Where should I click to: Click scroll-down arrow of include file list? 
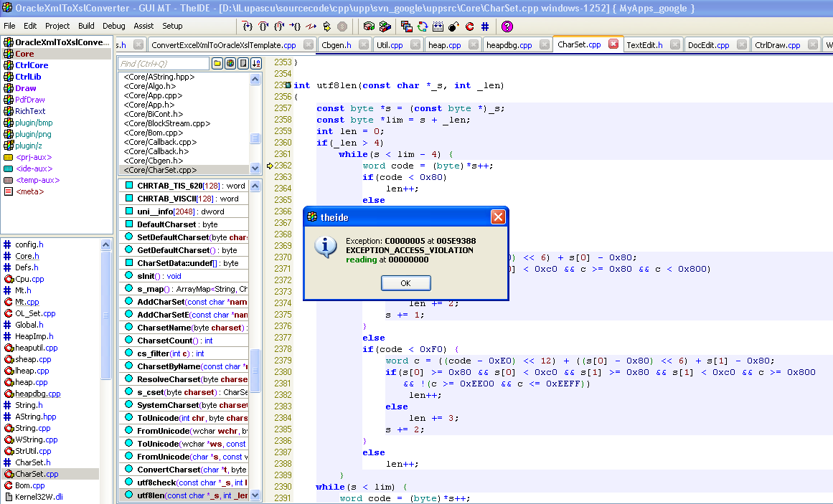click(255, 168)
